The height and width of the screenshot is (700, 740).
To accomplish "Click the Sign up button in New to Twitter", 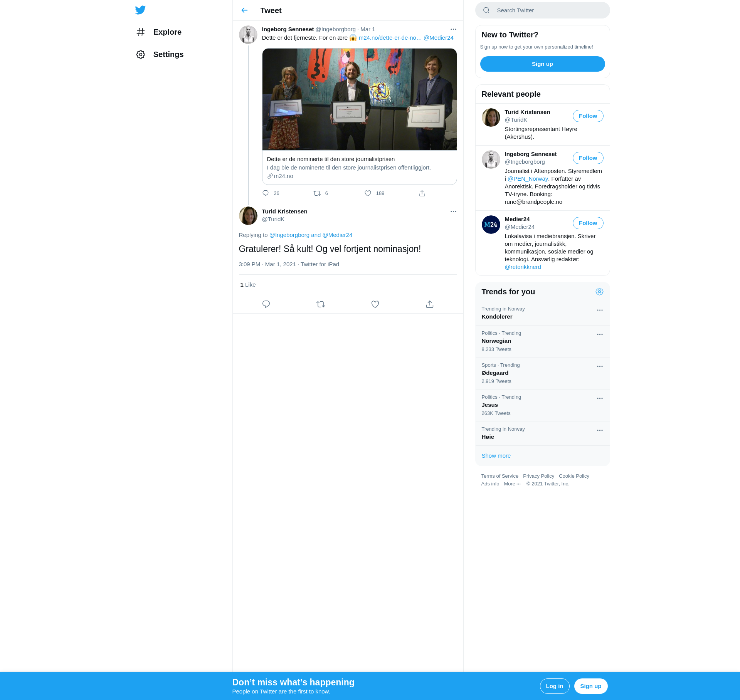I will point(542,64).
